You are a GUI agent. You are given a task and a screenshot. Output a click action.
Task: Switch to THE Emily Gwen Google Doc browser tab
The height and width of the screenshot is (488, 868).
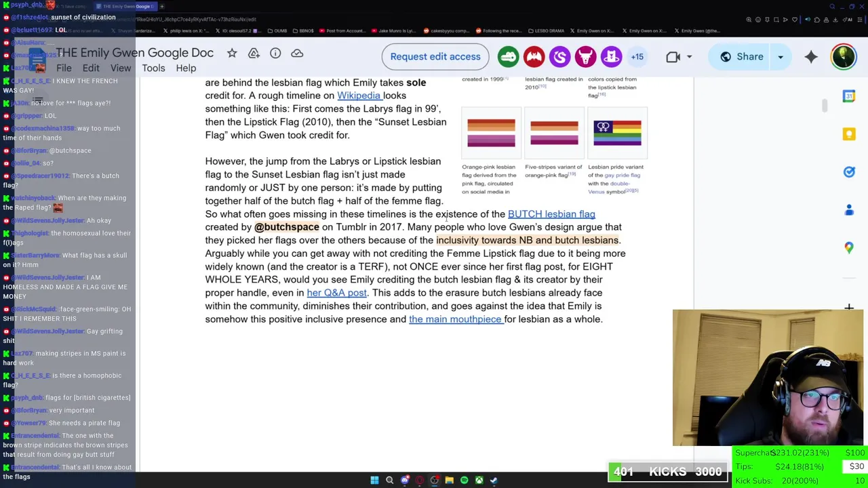pyautogui.click(x=125, y=6)
